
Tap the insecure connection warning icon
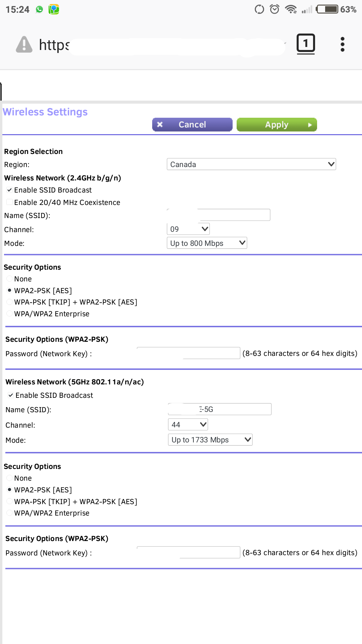click(24, 45)
